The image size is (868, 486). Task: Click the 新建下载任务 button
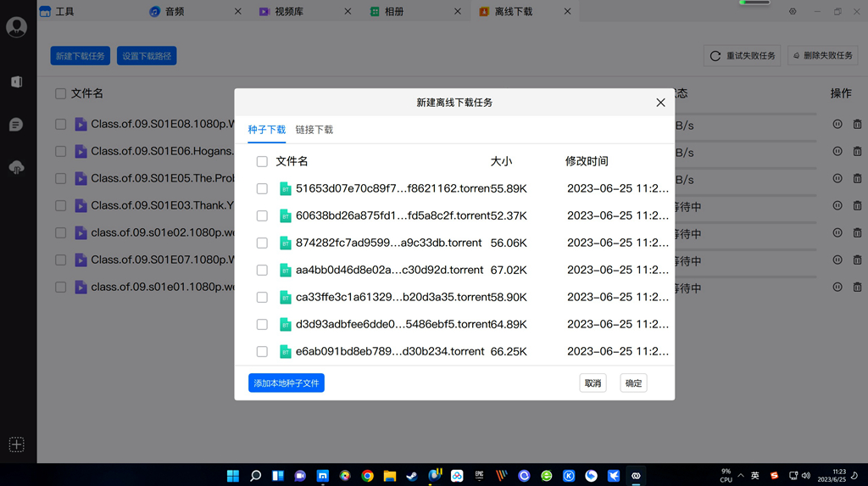click(x=81, y=56)
